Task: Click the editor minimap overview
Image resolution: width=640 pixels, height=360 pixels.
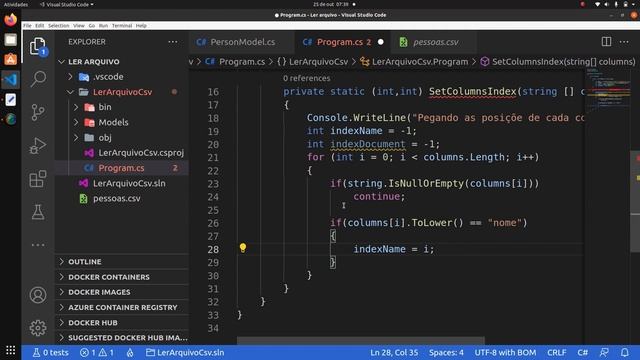Action: click(608, 90)
